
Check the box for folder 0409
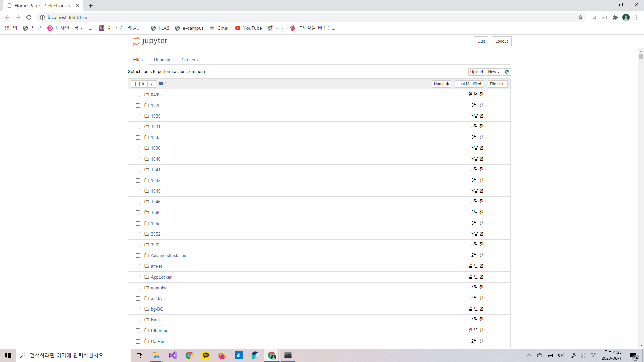click(x=138, y=95)
